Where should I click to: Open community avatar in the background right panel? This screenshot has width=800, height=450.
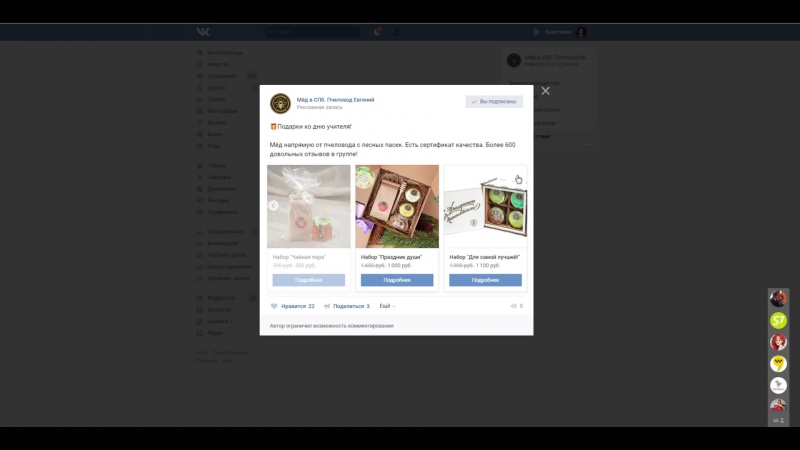pos(514,60)
